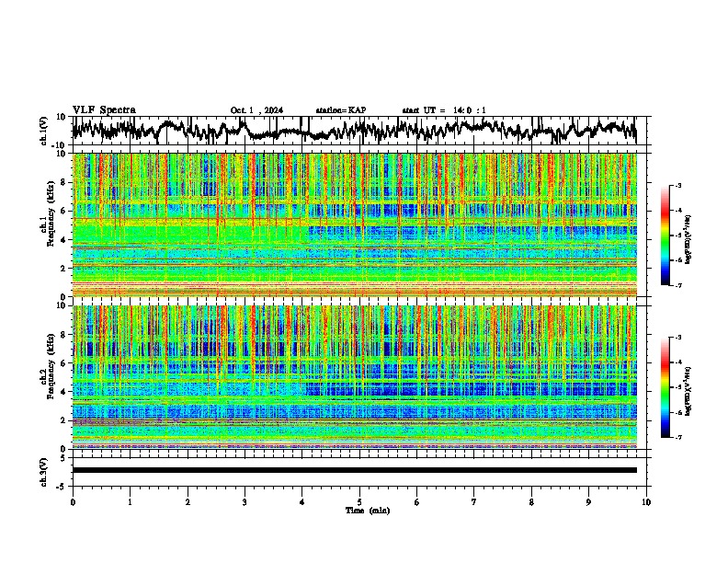Select the "start UT = 14:0 :1" text

tap(444, 110)
